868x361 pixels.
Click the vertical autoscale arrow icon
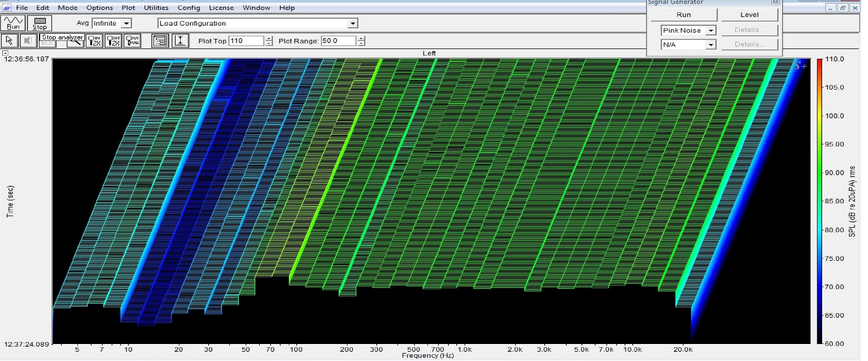[x=180, y=41]
